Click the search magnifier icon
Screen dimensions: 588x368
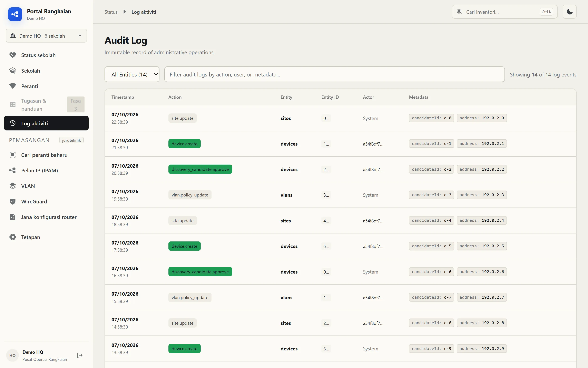(459, 12)
